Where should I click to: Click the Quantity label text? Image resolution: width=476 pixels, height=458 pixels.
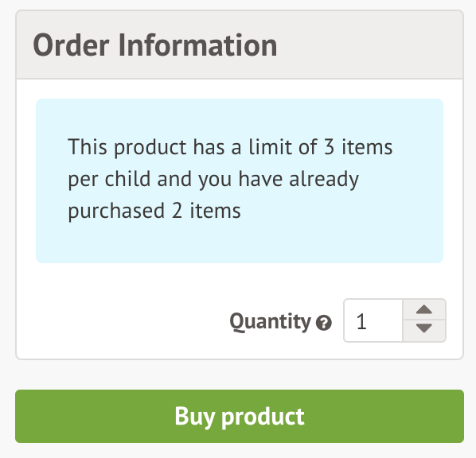tap(270, 322)
